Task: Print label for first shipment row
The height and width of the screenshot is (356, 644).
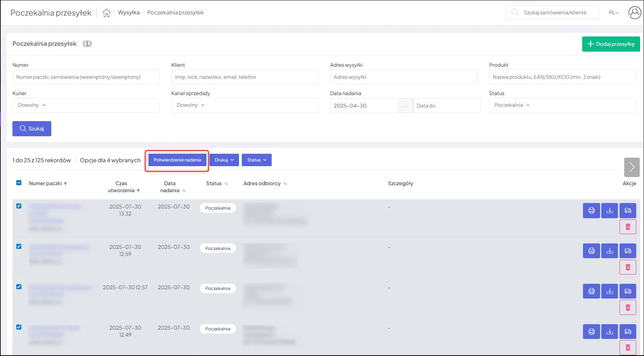Action: (591, 210)
